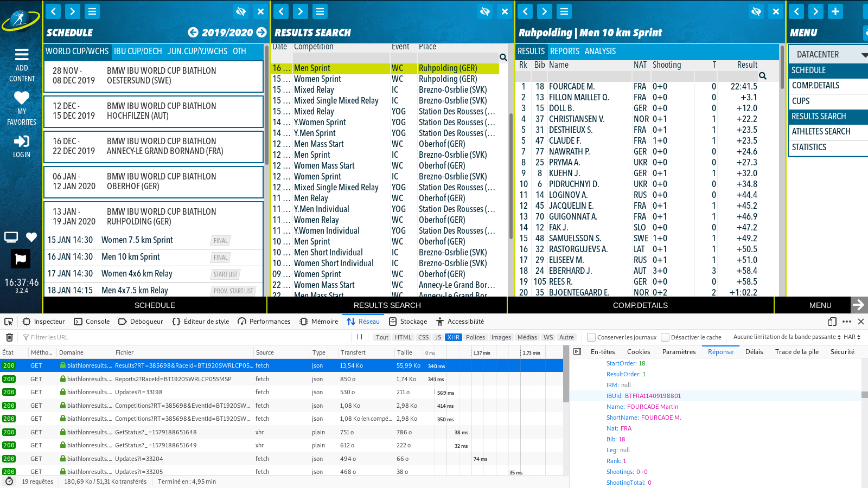Expand the DATACENTER dropdown
The width and height of the screenshot is (868, 488).
tap(864, 54)
